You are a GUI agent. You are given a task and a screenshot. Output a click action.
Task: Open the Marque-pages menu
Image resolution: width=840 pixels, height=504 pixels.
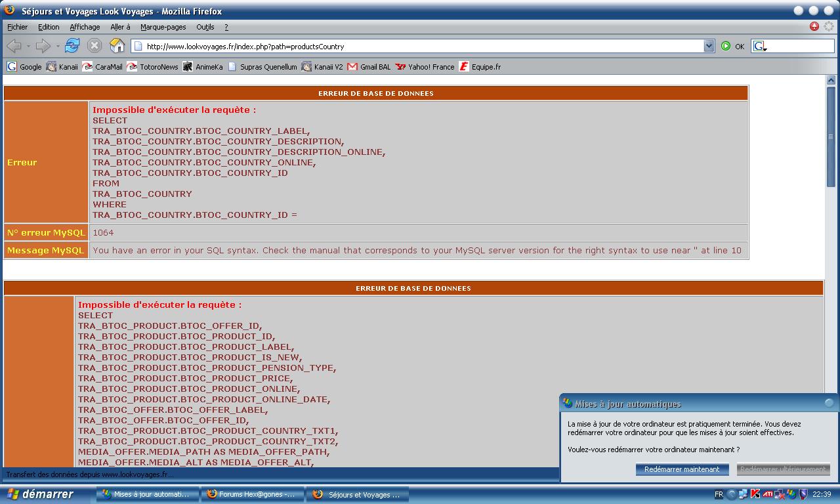coord(163,27)
